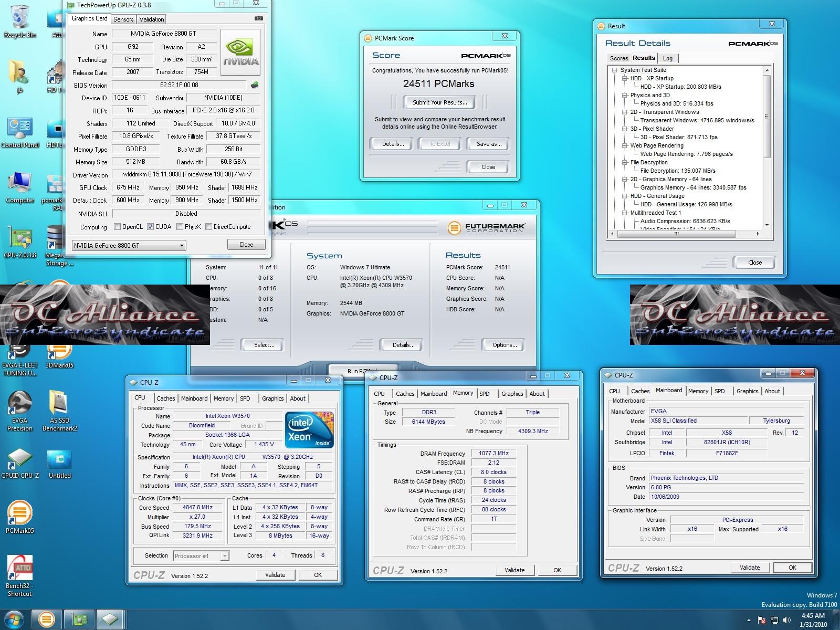Viewport: 840px width, 630px height.
Task: Open the Log tab in Result Details
Action: coord(667,58)
